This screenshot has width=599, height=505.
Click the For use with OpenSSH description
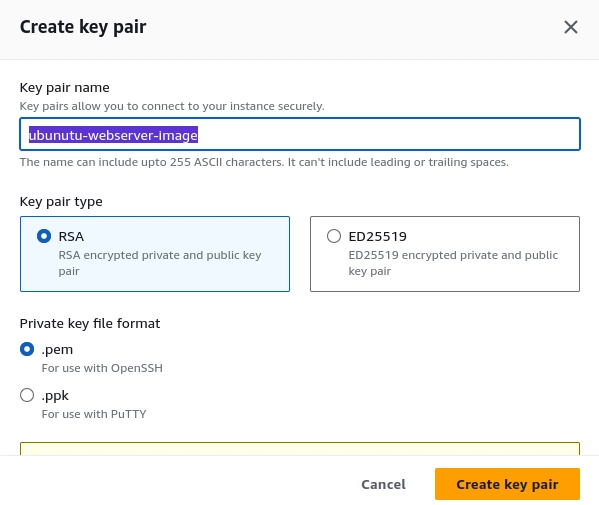[x=102, y=368]
